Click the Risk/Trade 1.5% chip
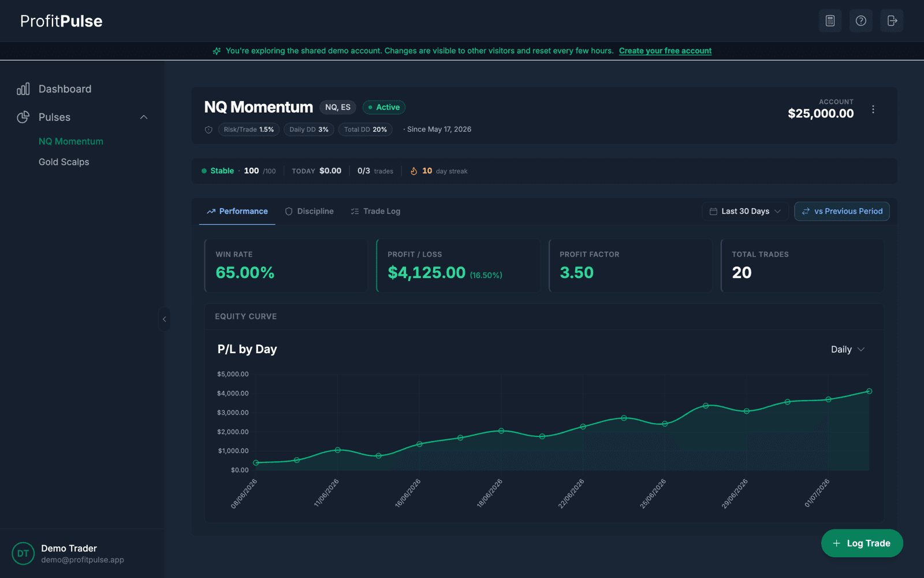The height and width of the screenshot is (578, 924). point(249,129)
